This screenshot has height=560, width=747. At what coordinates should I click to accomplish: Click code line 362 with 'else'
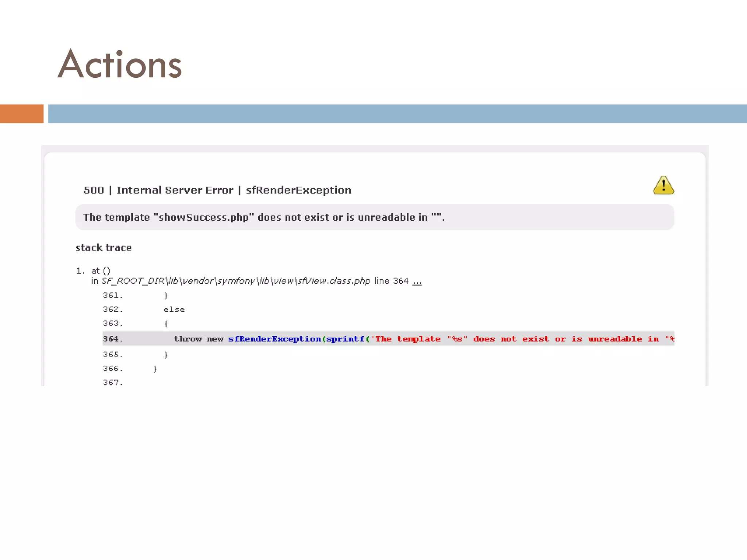pyautogui.click(x=174, y=310)
